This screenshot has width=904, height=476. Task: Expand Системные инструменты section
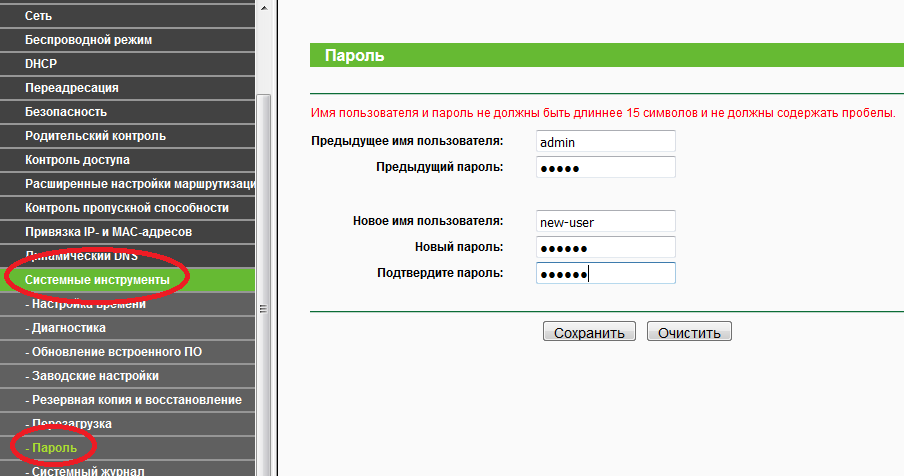pyautogui.click(x=97, y=280)
